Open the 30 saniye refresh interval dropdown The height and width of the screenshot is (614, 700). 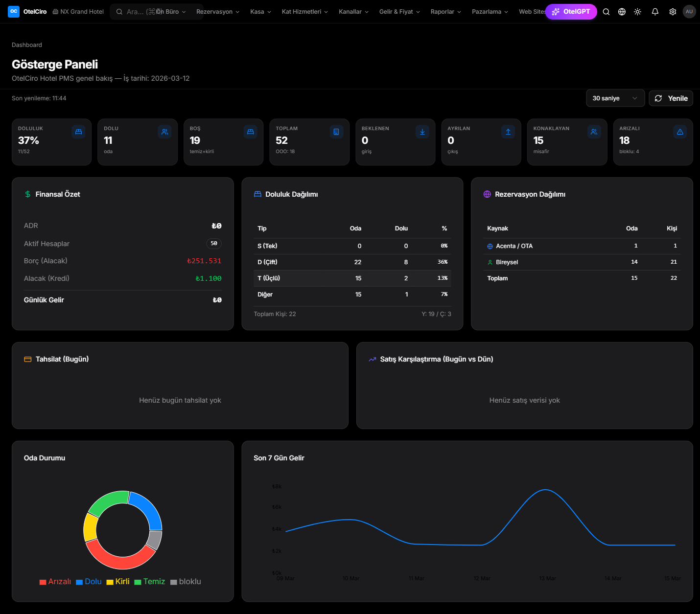pos(615,98)
